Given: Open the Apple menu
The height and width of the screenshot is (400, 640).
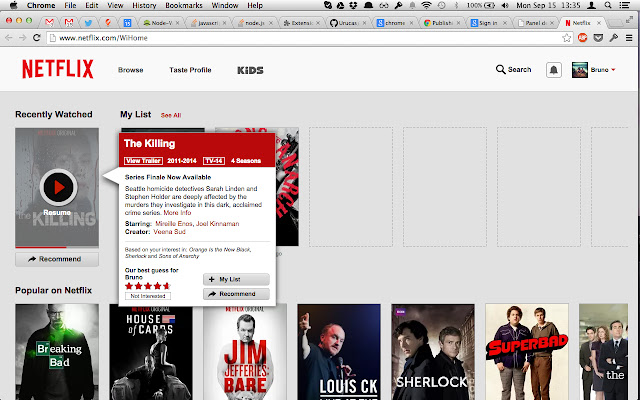Looking at the screenshot, I should click(x=13, y=5).
